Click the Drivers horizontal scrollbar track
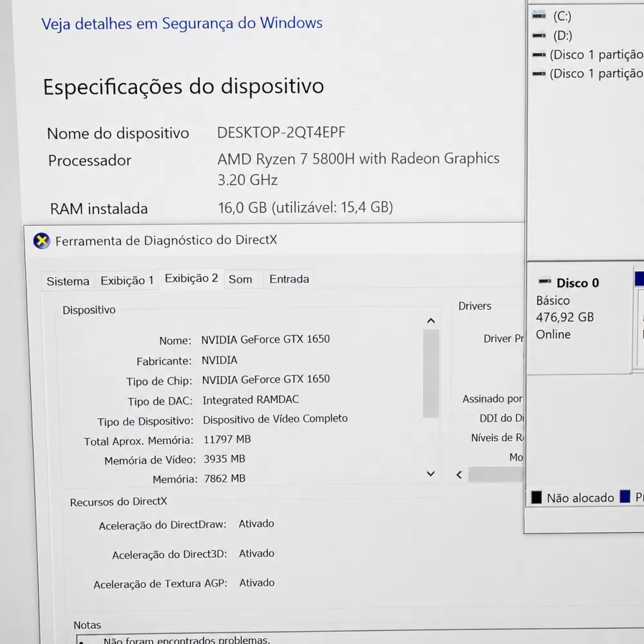The image size is (644, 644). (x=496, y=475)
